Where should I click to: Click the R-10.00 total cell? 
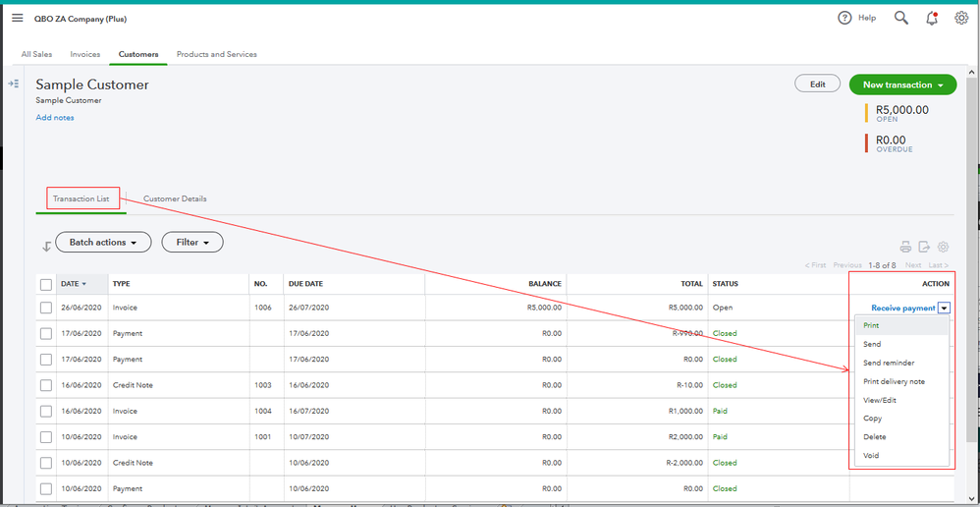pyautogui.click(x=690, y=385)
